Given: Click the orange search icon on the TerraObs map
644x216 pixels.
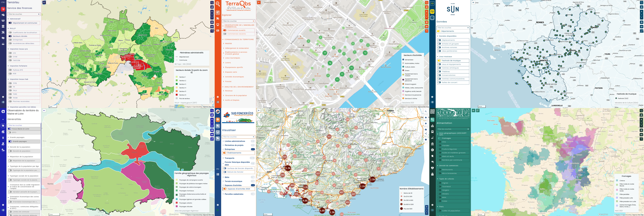Looking at the screenshot, I should [x=427, y=3].
